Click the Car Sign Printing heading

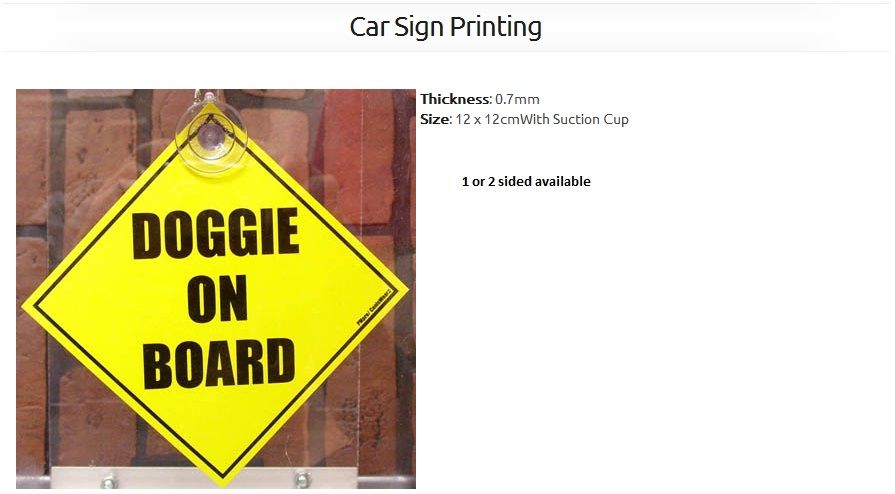tap(445, 27)
